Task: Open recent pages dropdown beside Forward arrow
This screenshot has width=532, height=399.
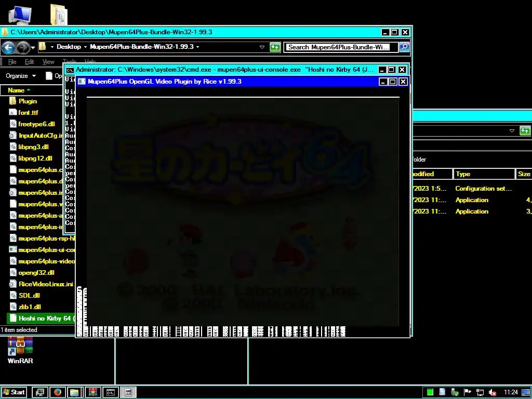Action: coord(33,47)
